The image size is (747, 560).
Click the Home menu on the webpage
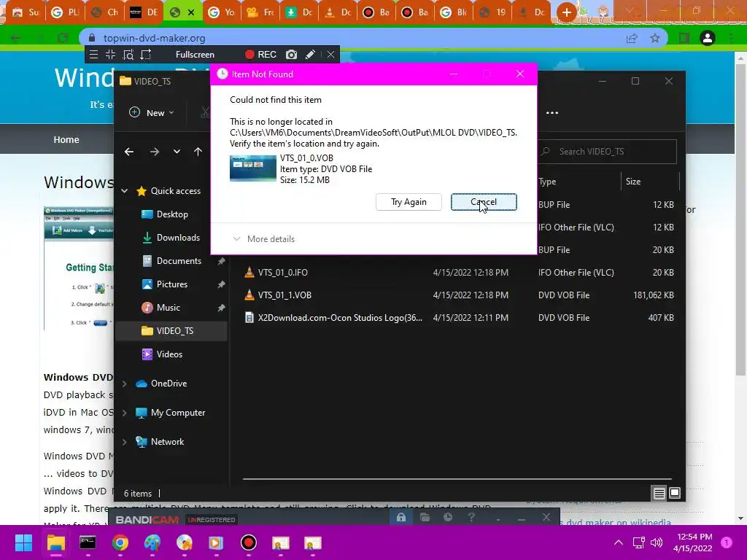tap(66, 139)
